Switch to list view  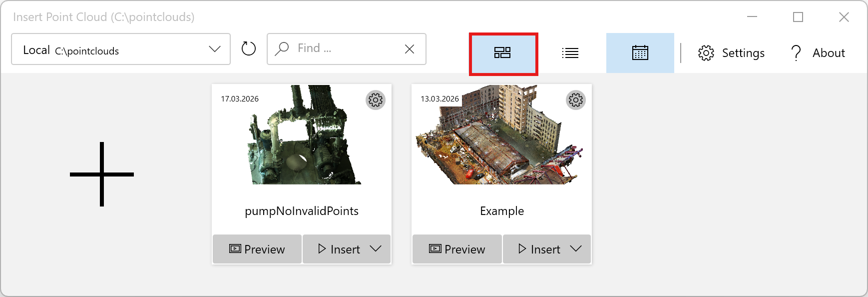[570, 53]
